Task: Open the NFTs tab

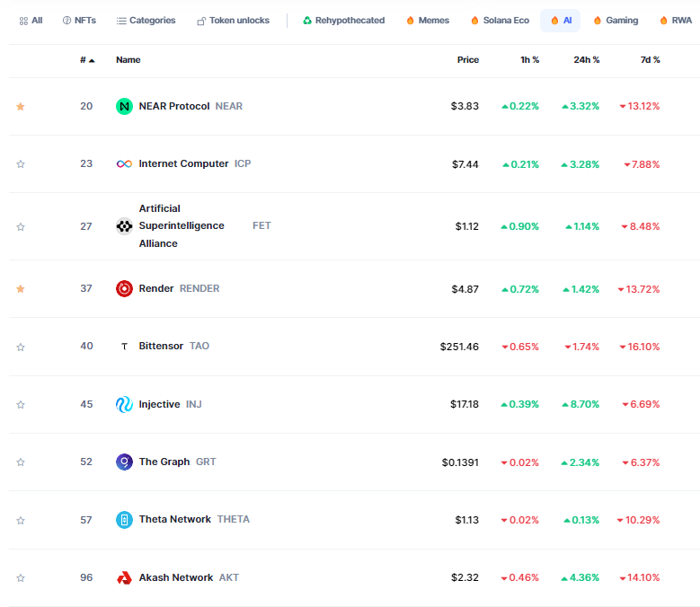Action: point(79,21)
